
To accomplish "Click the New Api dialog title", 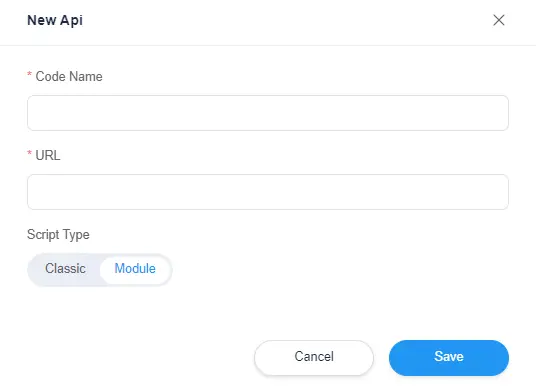I will point(55,21).
